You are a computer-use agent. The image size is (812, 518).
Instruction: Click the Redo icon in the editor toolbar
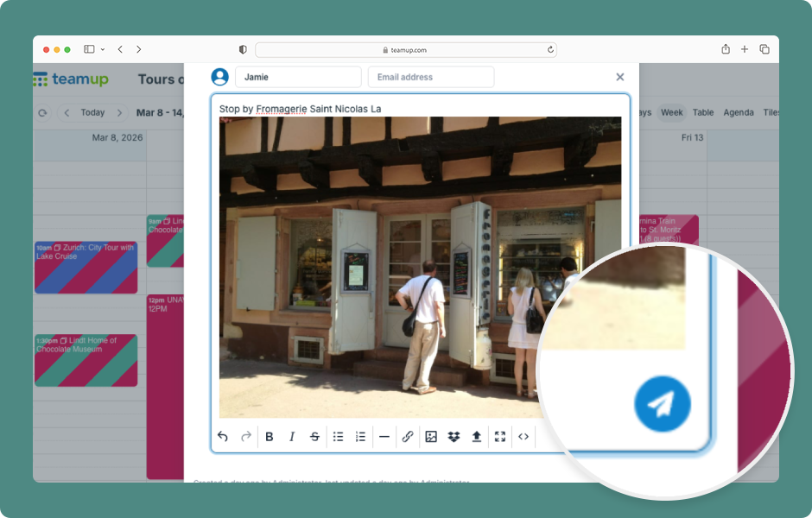coord(245,436)
